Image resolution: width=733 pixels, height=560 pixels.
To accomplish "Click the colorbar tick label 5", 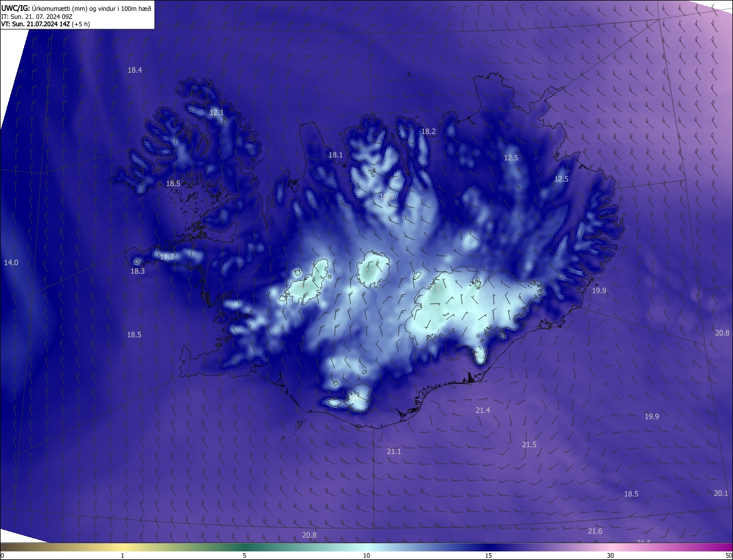I will click(x=245, y=555).
